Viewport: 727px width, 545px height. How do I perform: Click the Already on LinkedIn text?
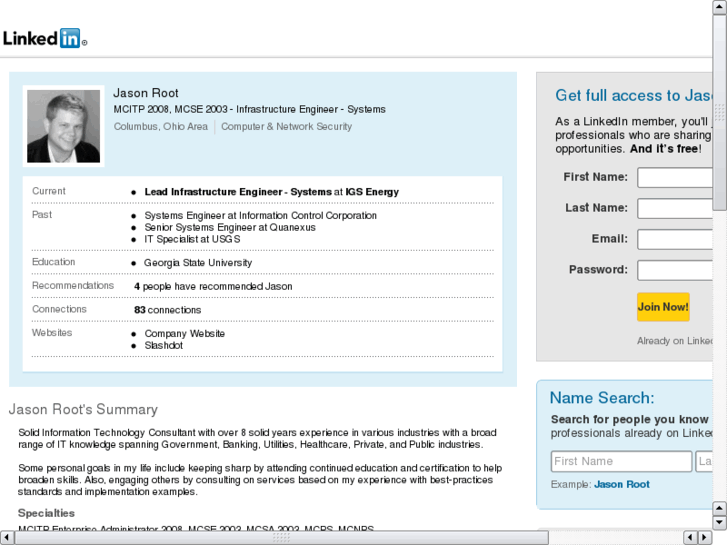click(x=675, y=341)
